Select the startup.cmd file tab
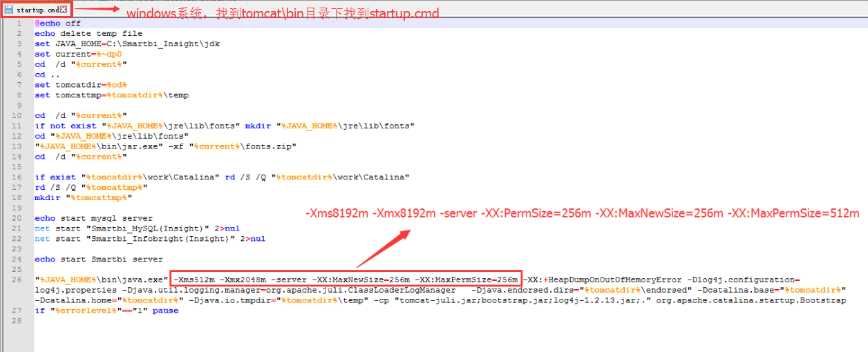This screenshot has width=868, height=352. pos(37,10)
